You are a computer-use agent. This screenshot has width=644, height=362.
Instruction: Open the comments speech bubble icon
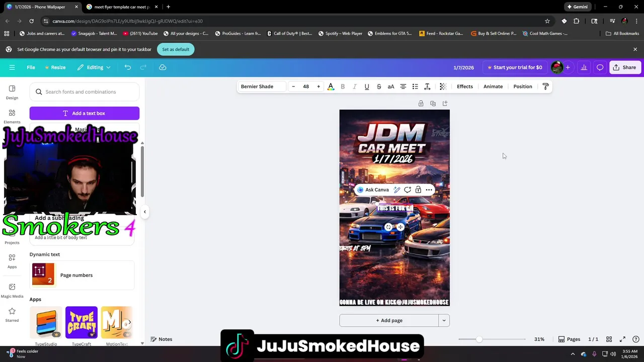click(x=600, y=67)
